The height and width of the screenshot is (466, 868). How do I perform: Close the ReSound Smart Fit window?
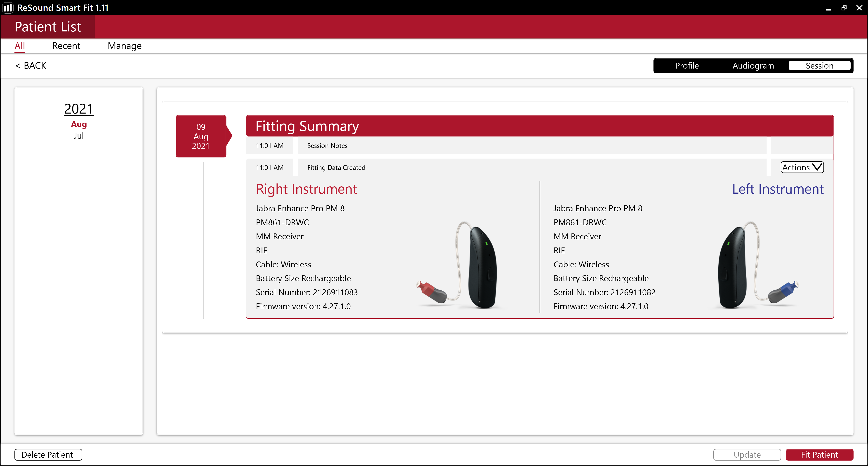pos(859,8)
